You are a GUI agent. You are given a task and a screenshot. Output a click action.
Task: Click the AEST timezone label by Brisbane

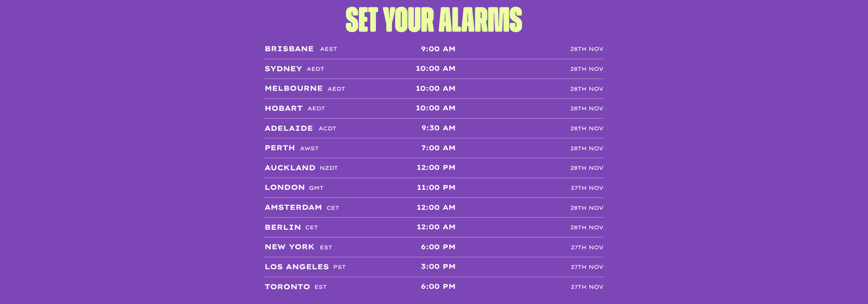click(329, 50)
